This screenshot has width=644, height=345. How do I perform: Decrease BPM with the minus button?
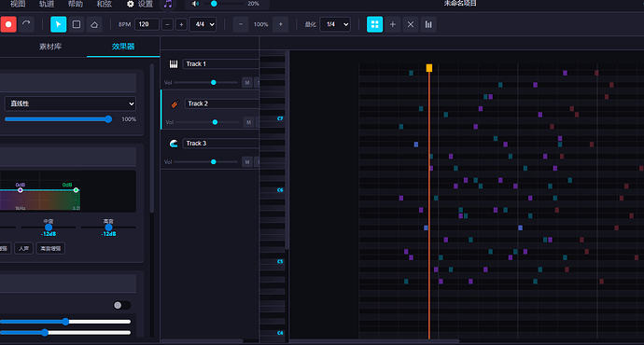(167, 24)
